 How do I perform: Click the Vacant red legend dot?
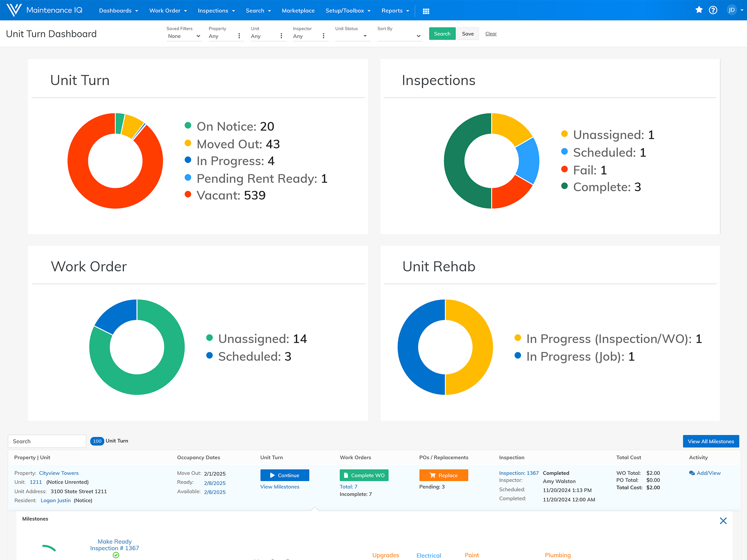tap(188, 194)
